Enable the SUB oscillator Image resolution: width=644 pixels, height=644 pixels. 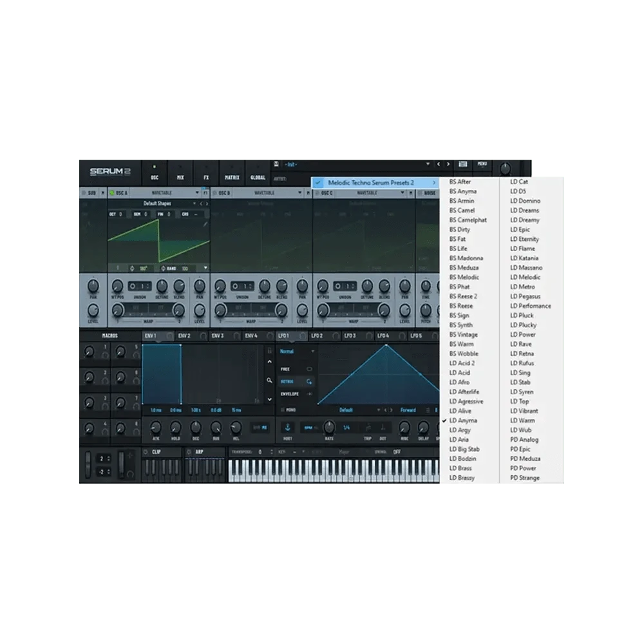pyautogui.click(x=82, y=193)
